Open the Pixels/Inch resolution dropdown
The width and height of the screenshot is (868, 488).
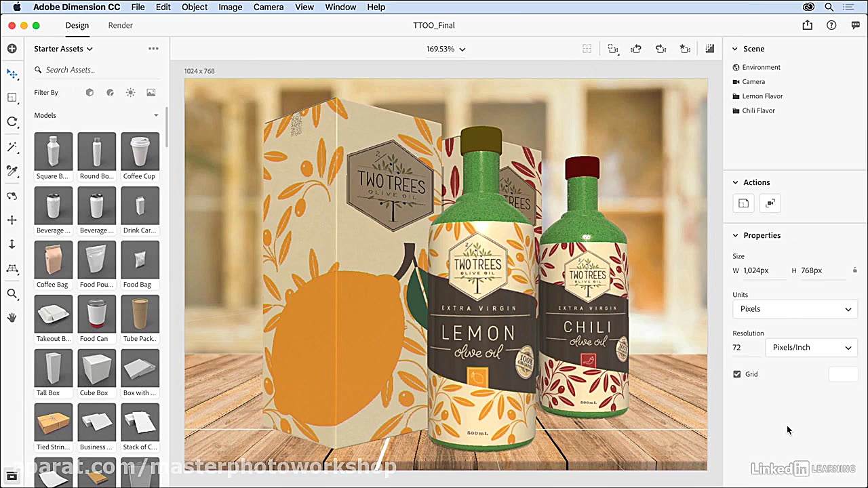[x=811, y=348]
